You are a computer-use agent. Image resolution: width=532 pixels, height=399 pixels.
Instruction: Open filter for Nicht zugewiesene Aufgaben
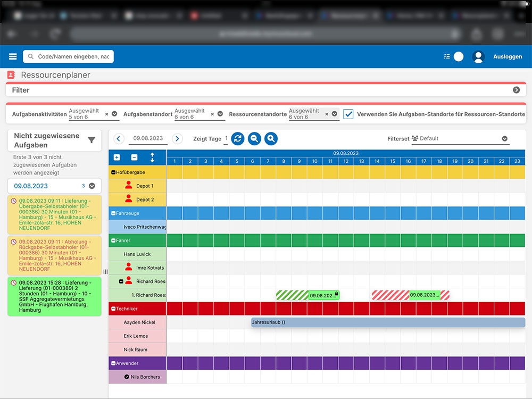(92, 140)
